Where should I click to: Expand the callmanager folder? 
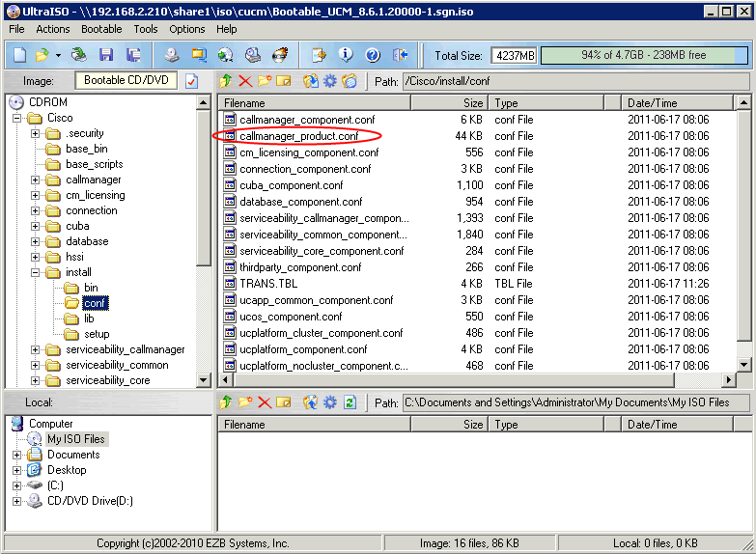pos(35,180)
